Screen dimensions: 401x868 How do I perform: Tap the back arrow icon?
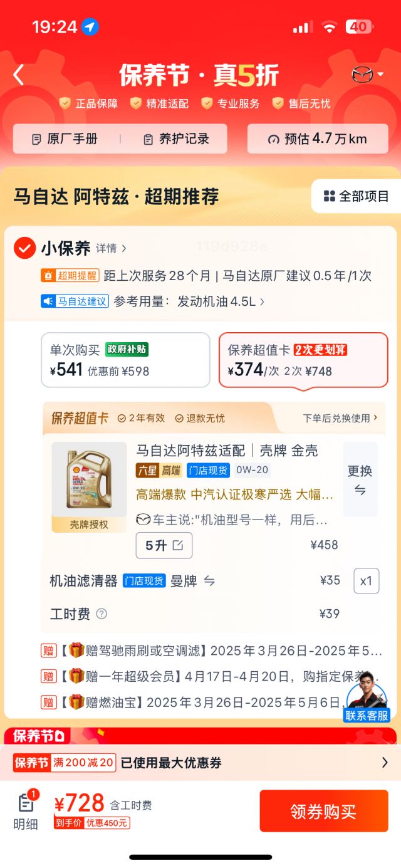coord(18,75)
